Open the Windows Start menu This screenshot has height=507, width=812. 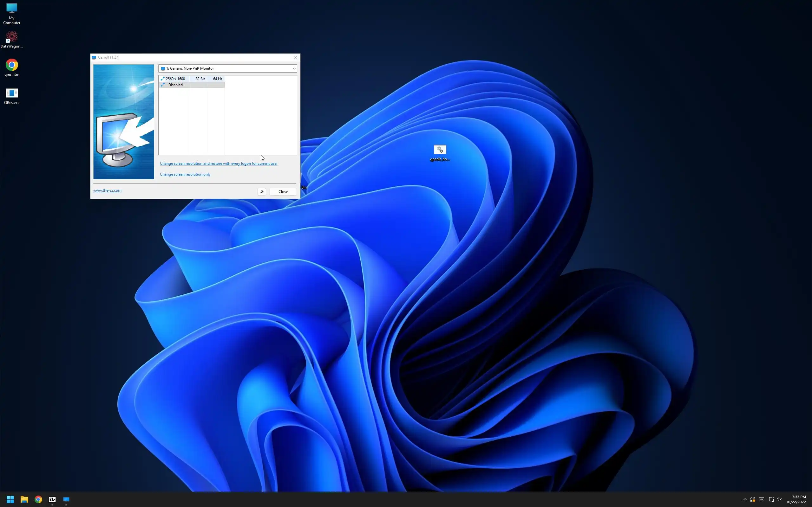[10, 499]
